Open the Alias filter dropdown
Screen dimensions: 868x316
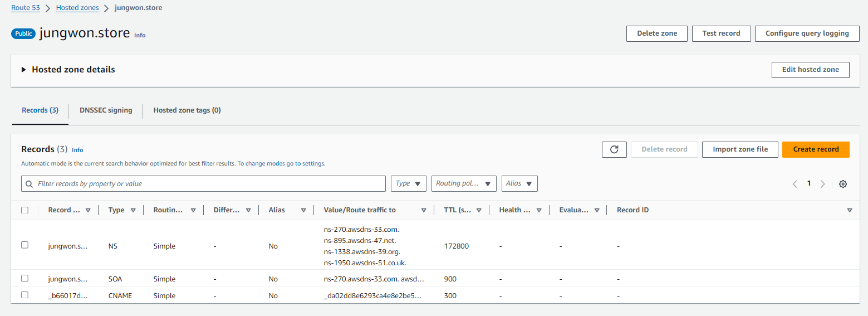519,183
